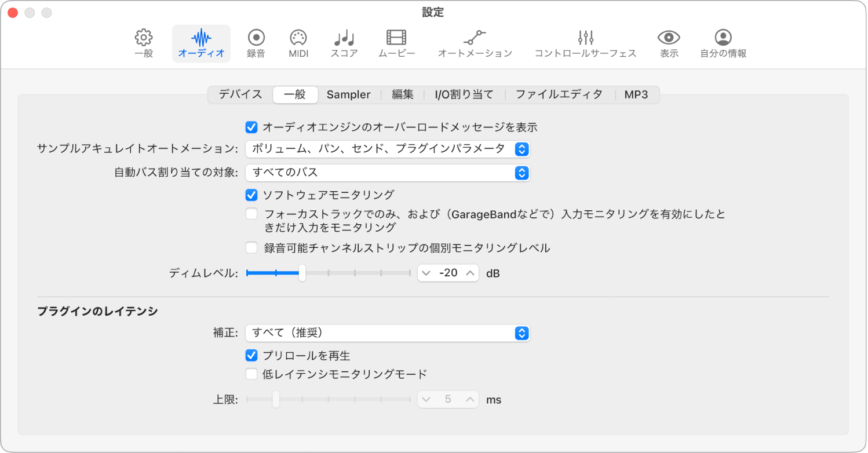Select the Sampler tab
Screen dimensions: 868x453
click(348, 94)
